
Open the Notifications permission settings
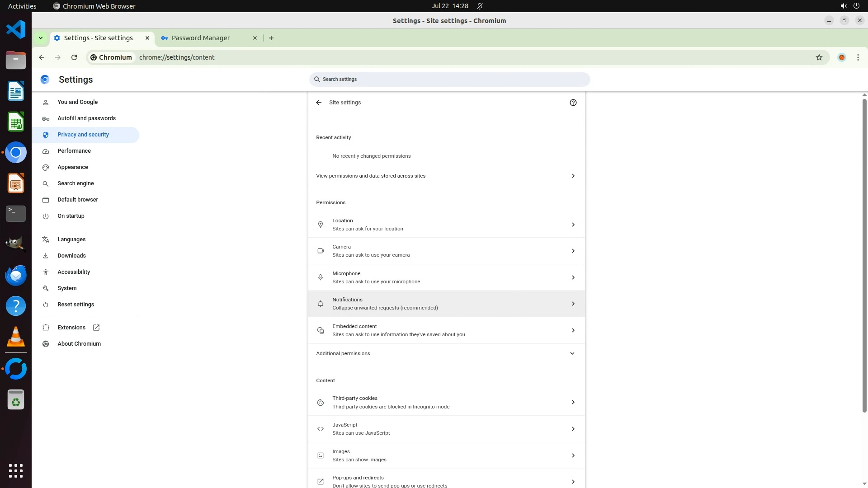click(446, 304)
